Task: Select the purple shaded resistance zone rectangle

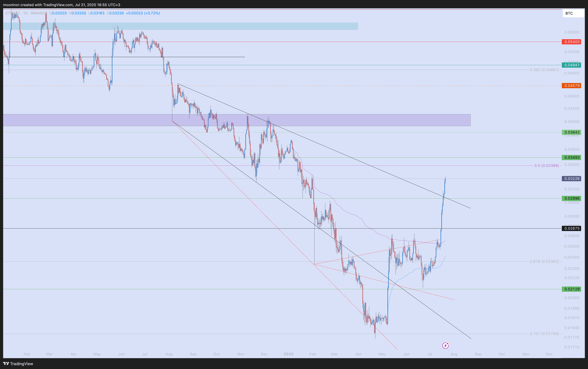Action: 366,120
